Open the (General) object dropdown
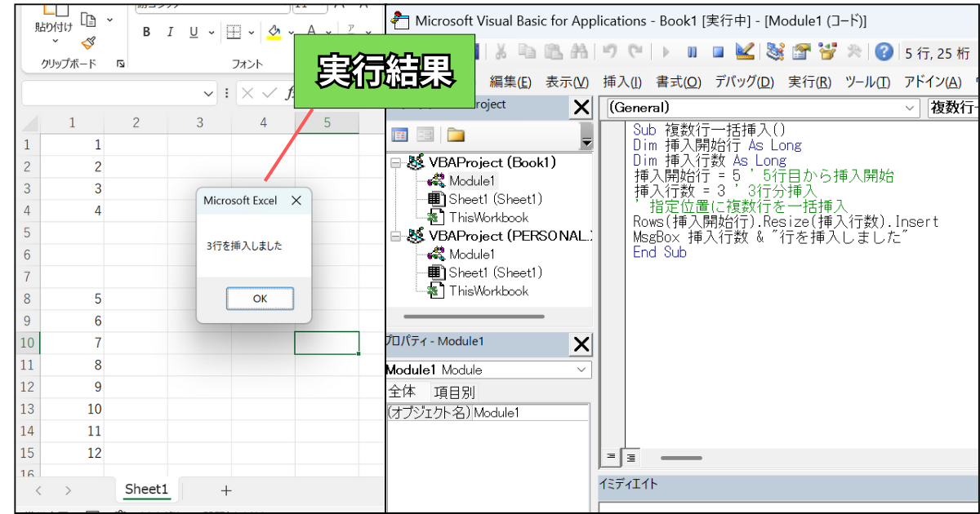 pos(911,108)
